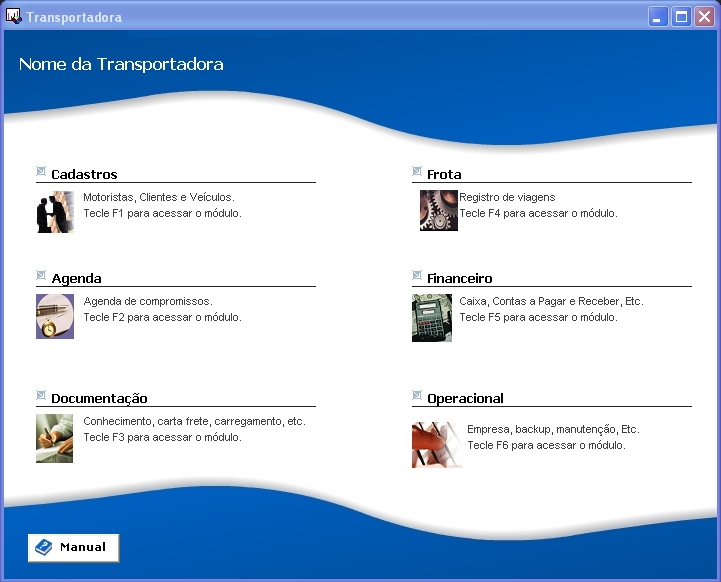Open the Cadastros module people image
This screenshot has width=721, height=582.
[55, 212]
